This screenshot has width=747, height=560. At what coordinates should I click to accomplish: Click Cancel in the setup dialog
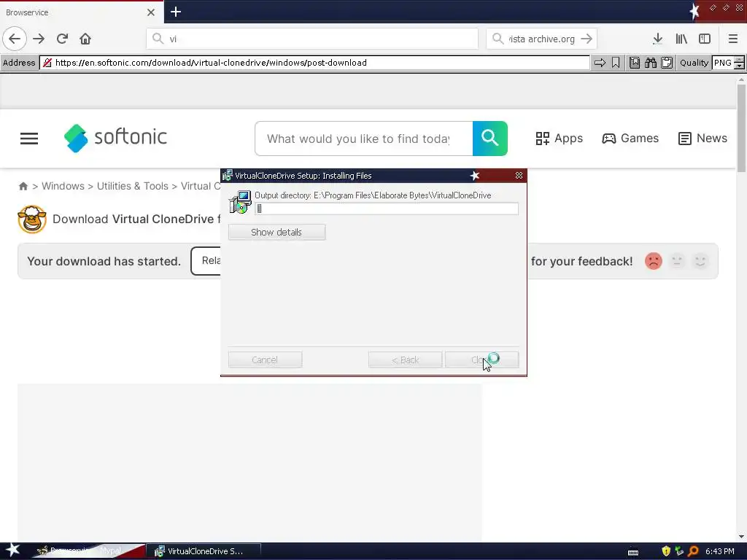pyautogui.click(x=265, y=359)
